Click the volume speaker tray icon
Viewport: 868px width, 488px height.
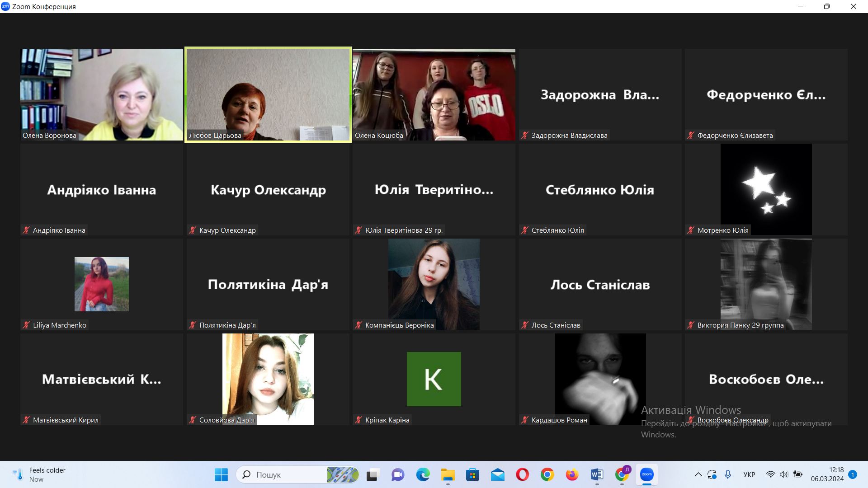pos(783,474)
